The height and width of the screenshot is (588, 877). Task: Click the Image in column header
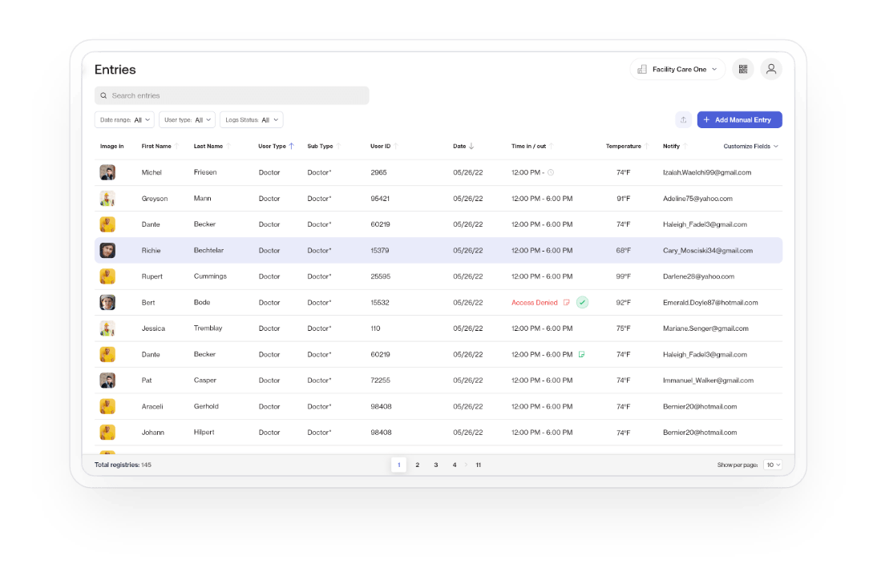[x=112, y=146]
